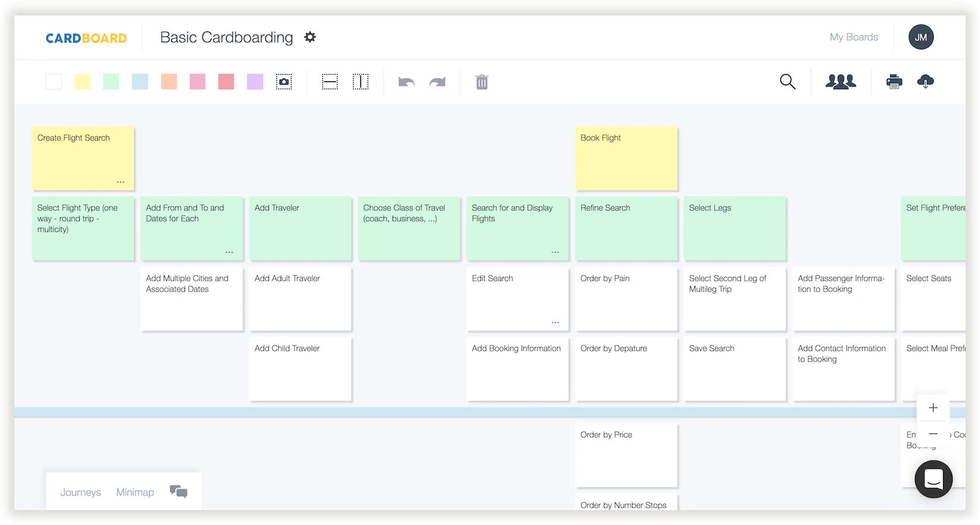This screenshot has height=525, width=980.
Task: Select the Add Traveler card
Action: [300, 228]
